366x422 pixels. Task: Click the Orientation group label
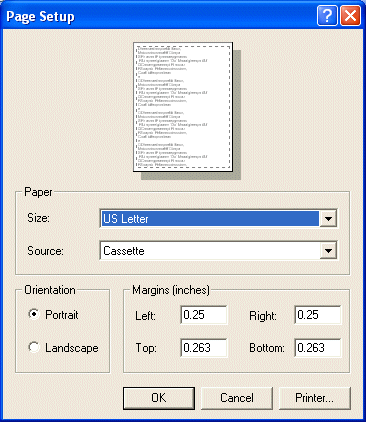point(50,290)
